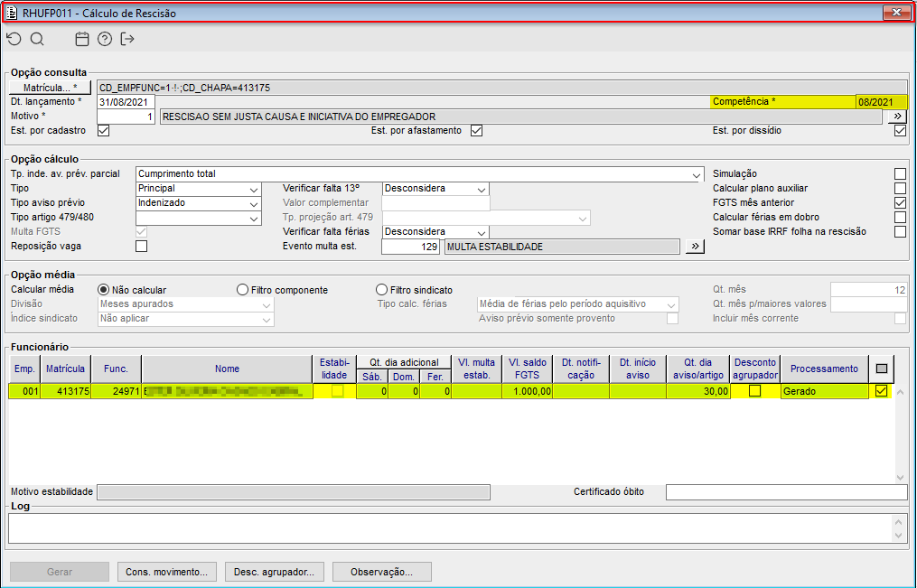Viewport: 917px width, 588px height.
Task: Open Verificar falta férias dropdown
Action: pyautogui.click(x=481, y=232)
